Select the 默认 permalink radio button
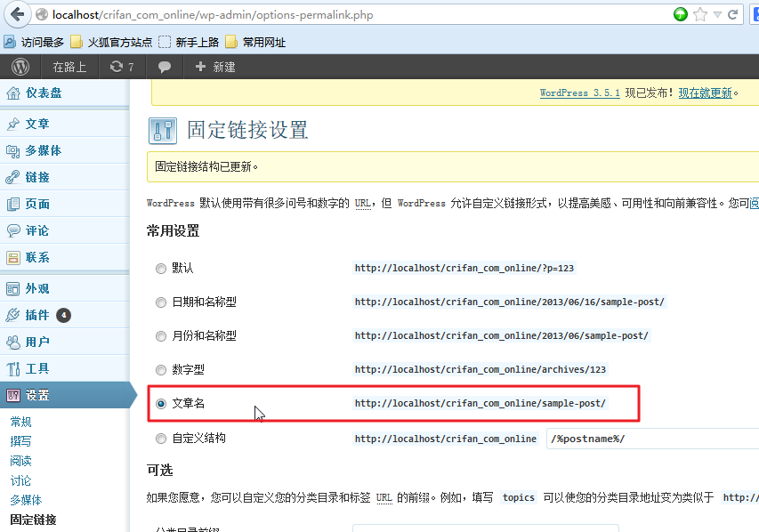759x532 pixels. [161, 269]
